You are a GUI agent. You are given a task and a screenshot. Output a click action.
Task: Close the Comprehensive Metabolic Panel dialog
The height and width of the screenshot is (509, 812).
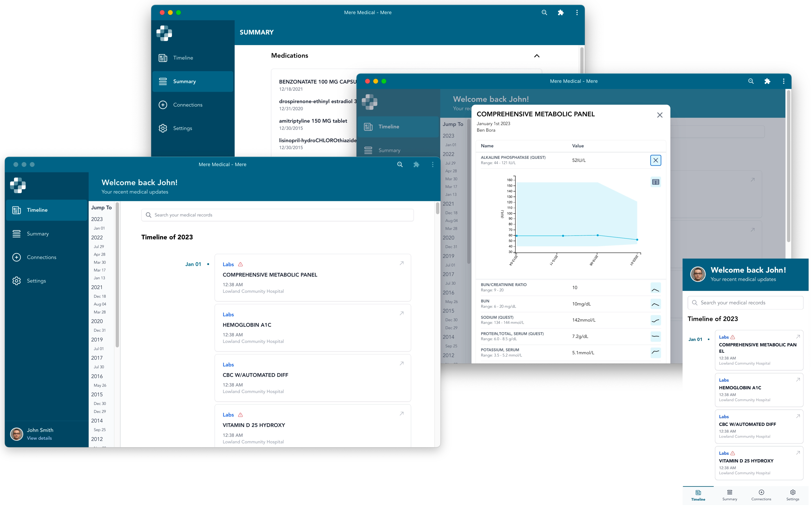[659, 115]
